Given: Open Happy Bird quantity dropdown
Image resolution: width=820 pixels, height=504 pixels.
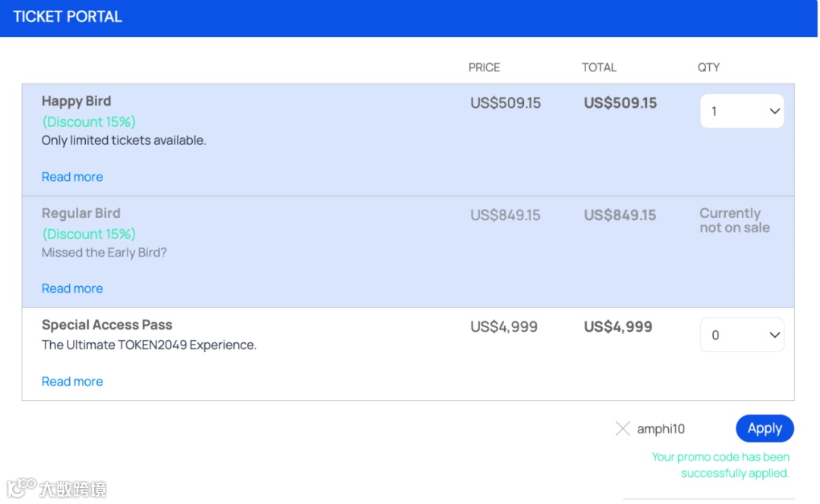Looking at the screenshot, I should [742, 112].
